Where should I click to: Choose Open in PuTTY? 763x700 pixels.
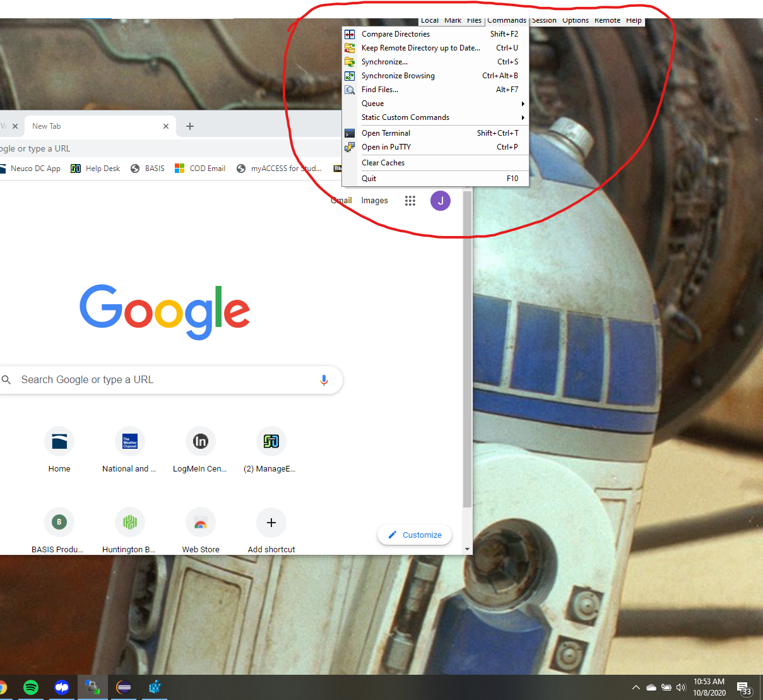[x=386, y=147]
